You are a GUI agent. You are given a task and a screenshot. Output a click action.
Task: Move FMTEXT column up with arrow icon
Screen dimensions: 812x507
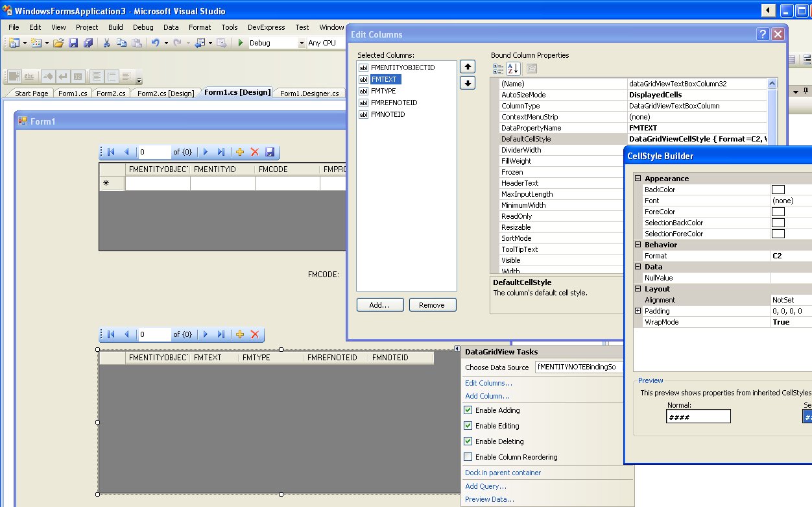pos(467,66)
